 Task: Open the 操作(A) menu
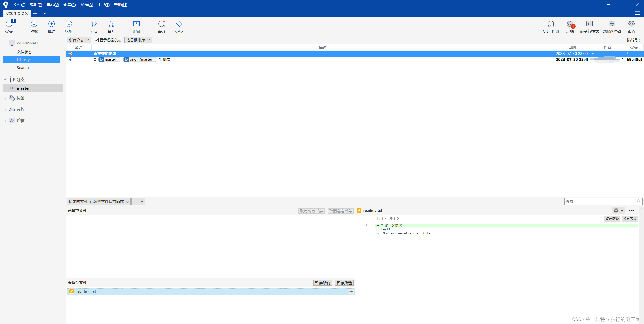(87, 5)
